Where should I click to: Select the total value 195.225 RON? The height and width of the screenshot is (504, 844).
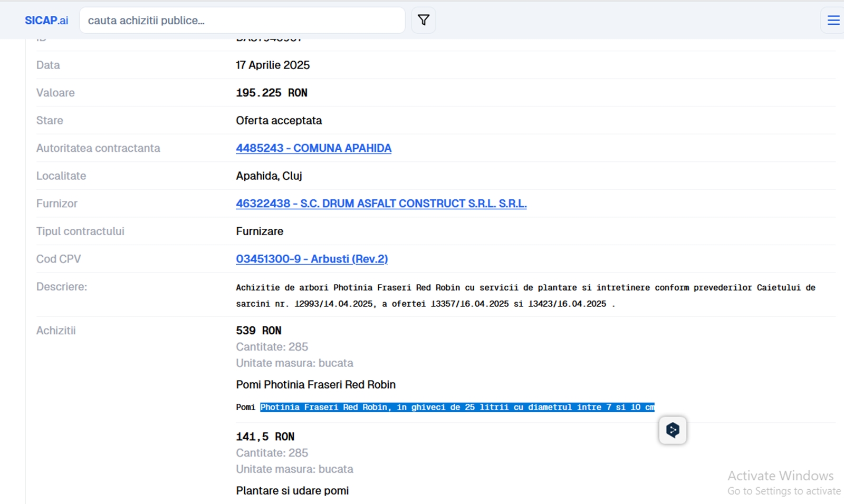coord(271,93)
